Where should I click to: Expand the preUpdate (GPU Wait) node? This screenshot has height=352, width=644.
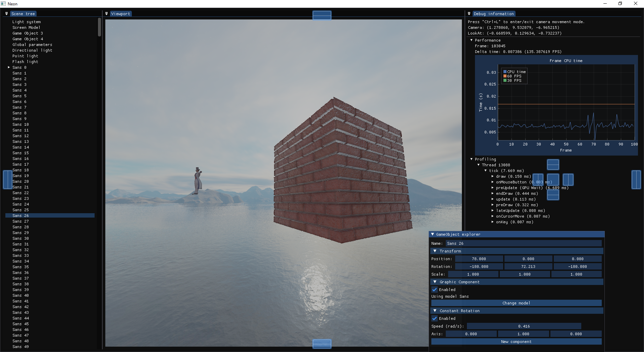[492, 188]
